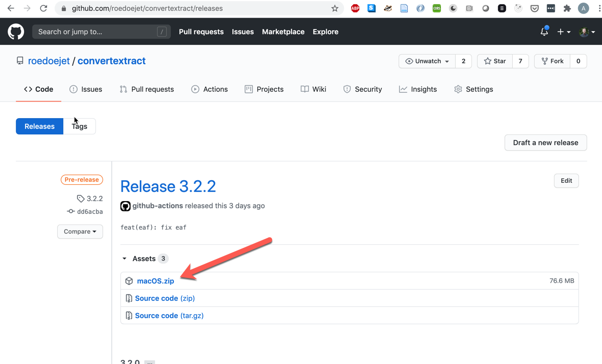602x364 pixels.
Task: Click the package icon beside macOS.zip
Action: tap(129, 281)
